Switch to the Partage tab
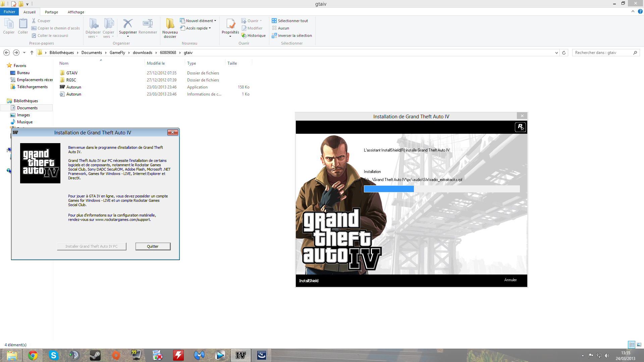This screenshot has width=644, height=362. (51, 12)
